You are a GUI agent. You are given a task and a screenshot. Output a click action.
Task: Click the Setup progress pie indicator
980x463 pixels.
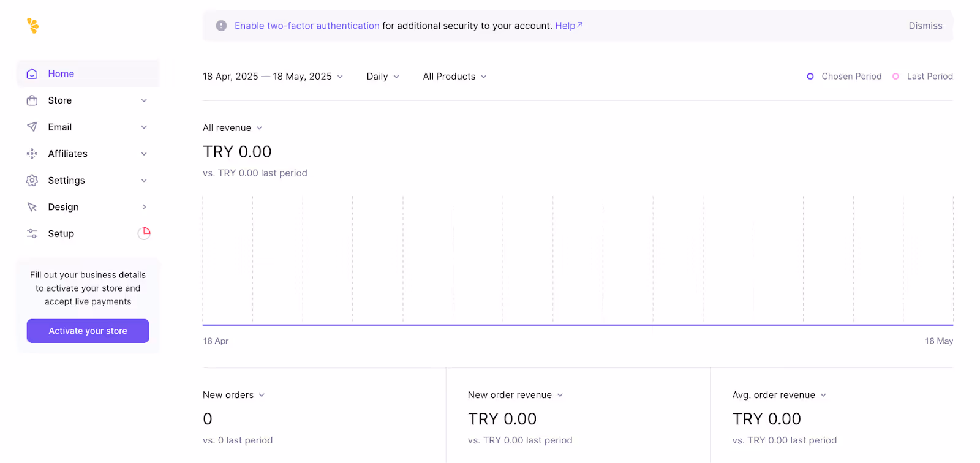click(144, 233)
